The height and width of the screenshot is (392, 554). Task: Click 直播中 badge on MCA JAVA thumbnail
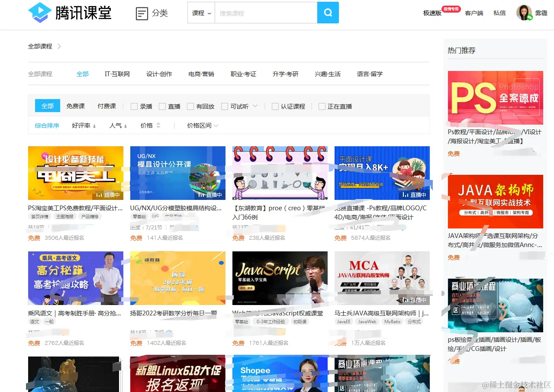click(x=414, y=300)
